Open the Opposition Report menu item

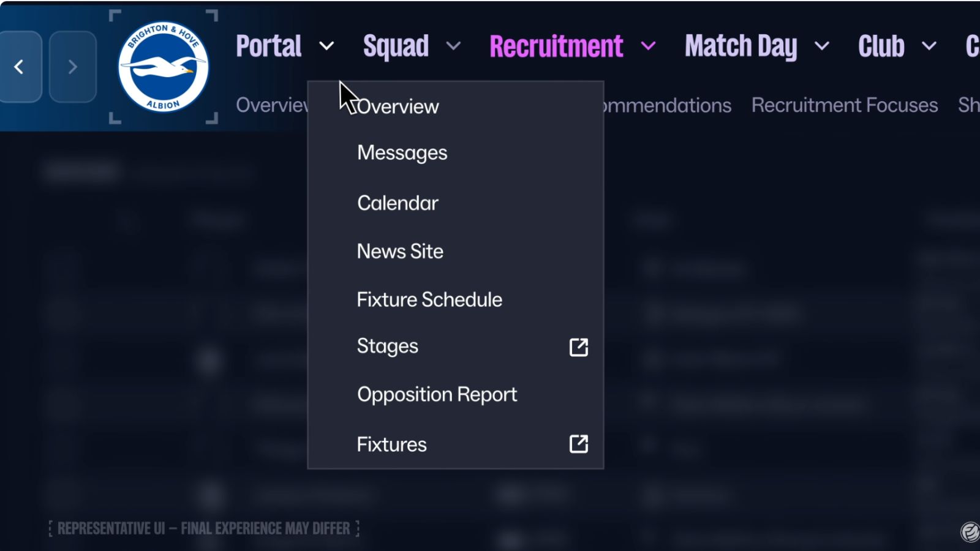click(x=437, y=394)
